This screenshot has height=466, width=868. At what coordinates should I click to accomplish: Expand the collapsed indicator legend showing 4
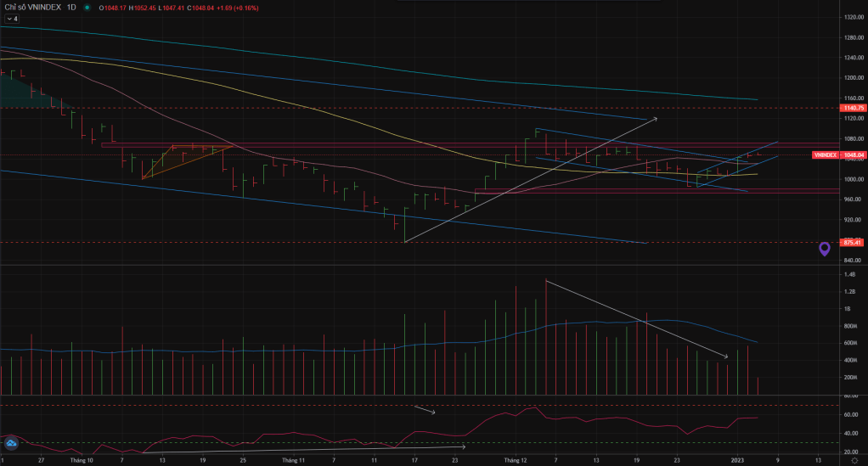tap(11, 18)
